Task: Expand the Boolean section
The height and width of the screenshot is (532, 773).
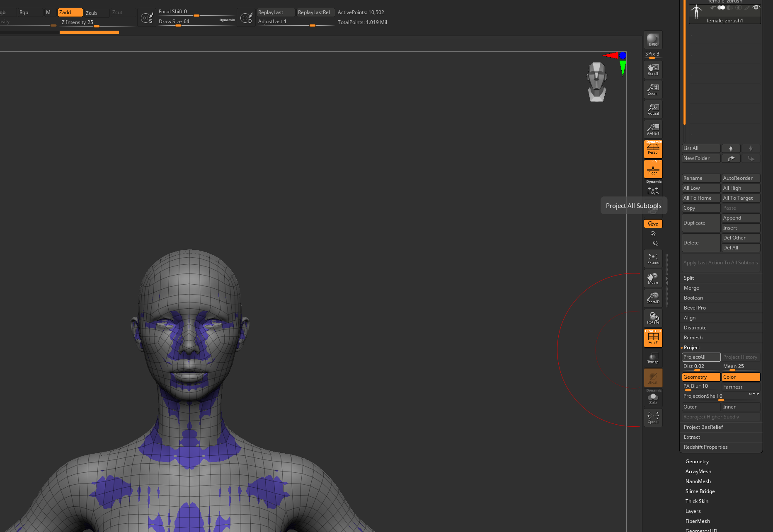Action: [693, 298]
